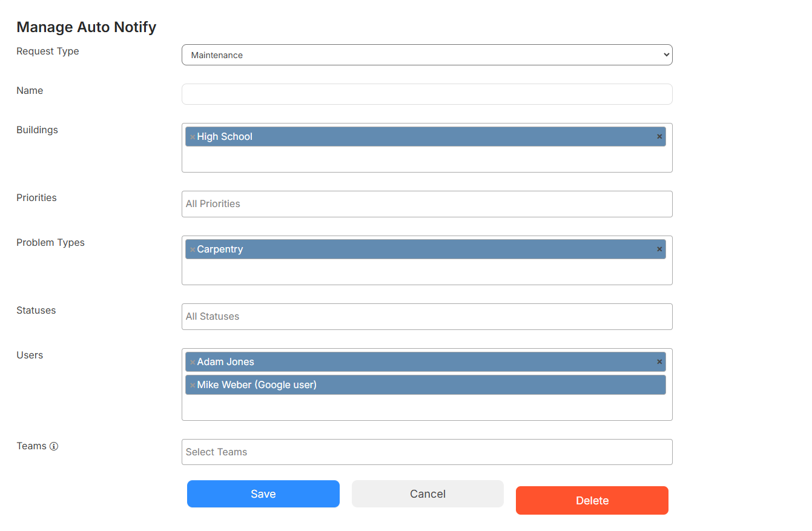Click the Cancel button
The height and width of the screenshot is (531, 812).
coord(427,494)
